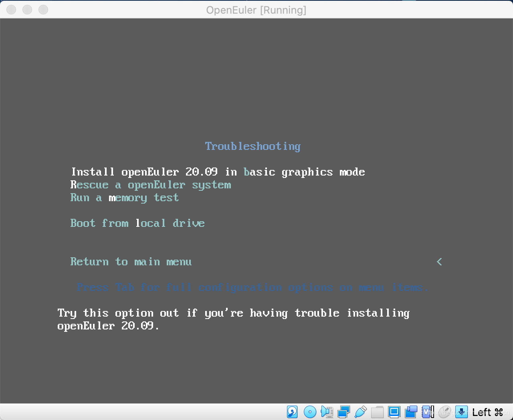The height and width of the screenshot is (420, 513).
Task: Open the shared folders status icon
Action: (378, 412)
